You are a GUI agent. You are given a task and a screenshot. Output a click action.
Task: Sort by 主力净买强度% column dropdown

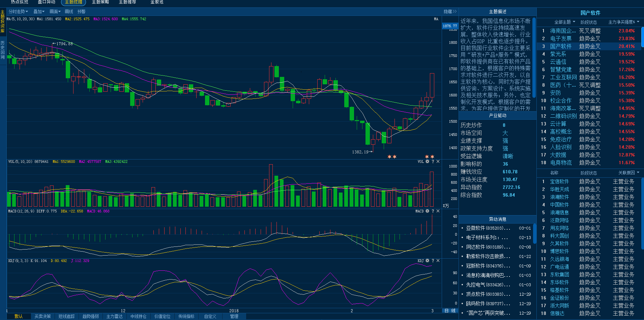[x=623, y=22]
